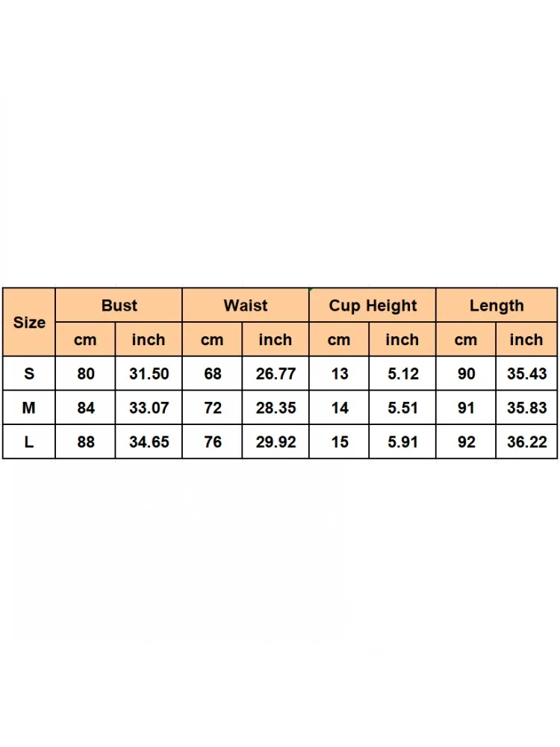Viewport: 560px width, 747px height.
Task: Select the L size row label
Action: 29,441
